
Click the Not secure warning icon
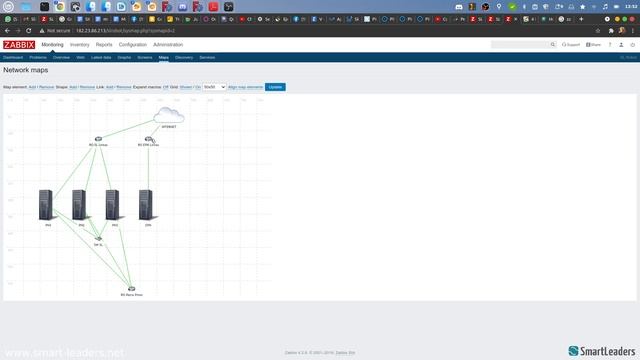point(42,31)
